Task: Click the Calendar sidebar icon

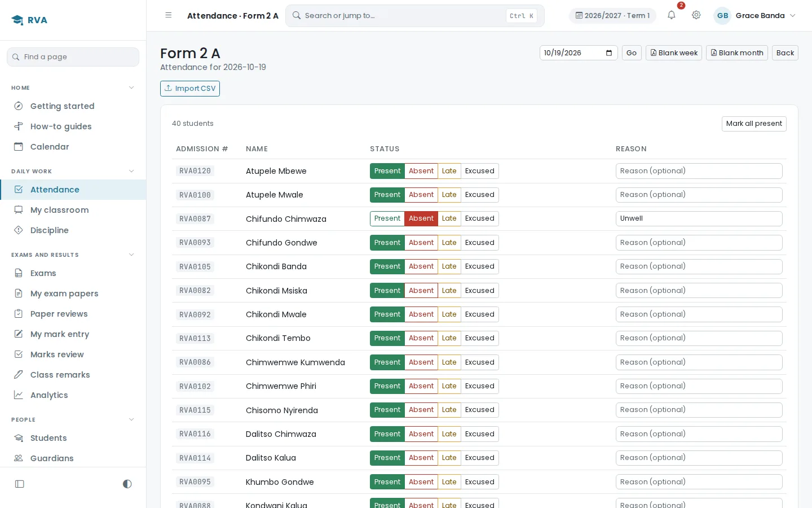Action: [19, 147]
